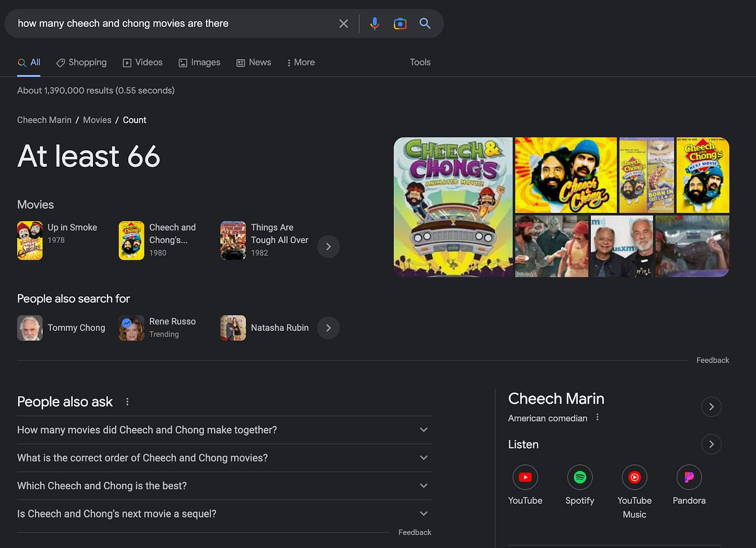Select the All results tab

[29, 62]
